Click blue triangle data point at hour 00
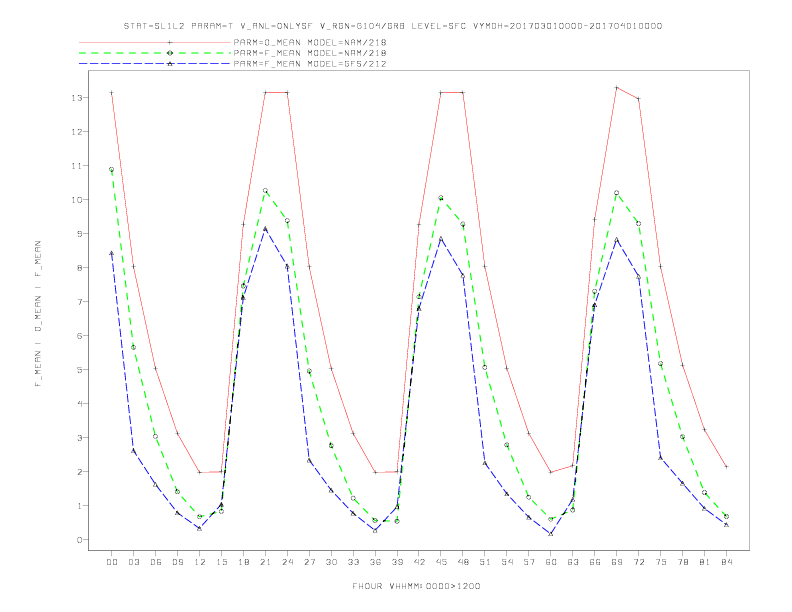 [x=112, y=253]
